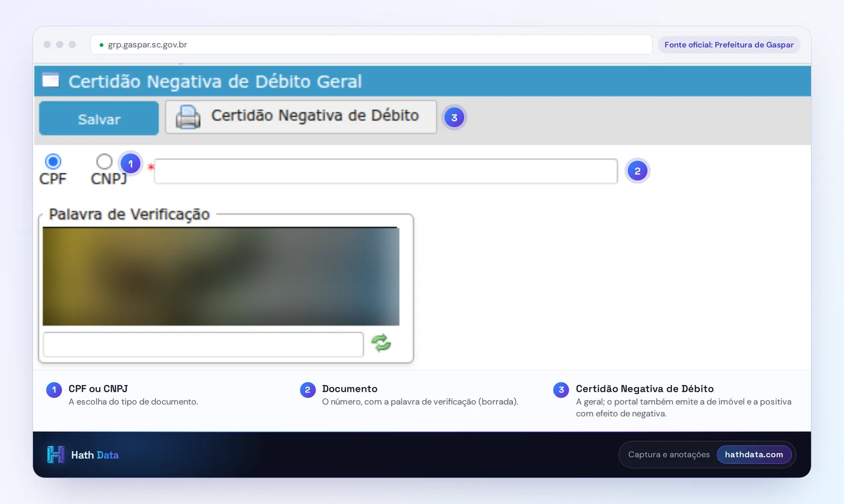Click the 'Documento' caption heading
The image size is (844, 504).
click(x=350, y=389)
